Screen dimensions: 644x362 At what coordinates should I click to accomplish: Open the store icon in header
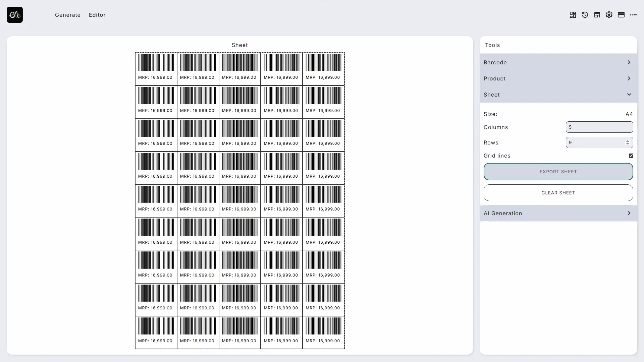597,15
